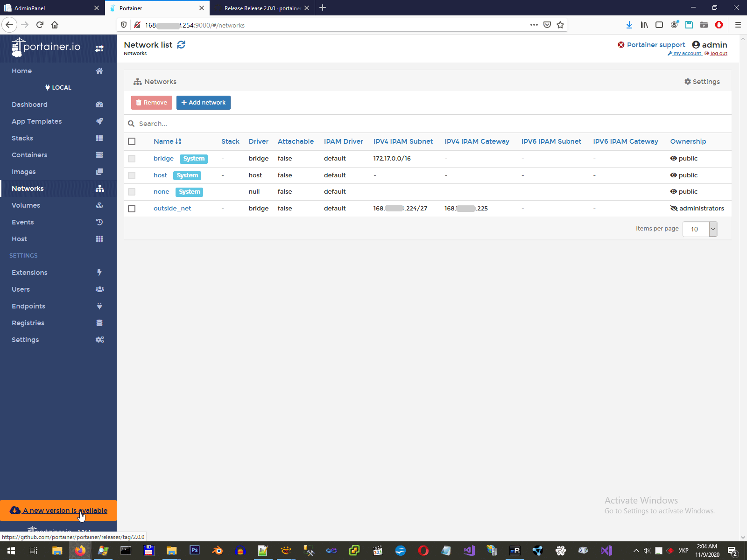Viewport: 747px width, 560px height.
Task: Open Images via its clone icon
Action: pos(99,172)
